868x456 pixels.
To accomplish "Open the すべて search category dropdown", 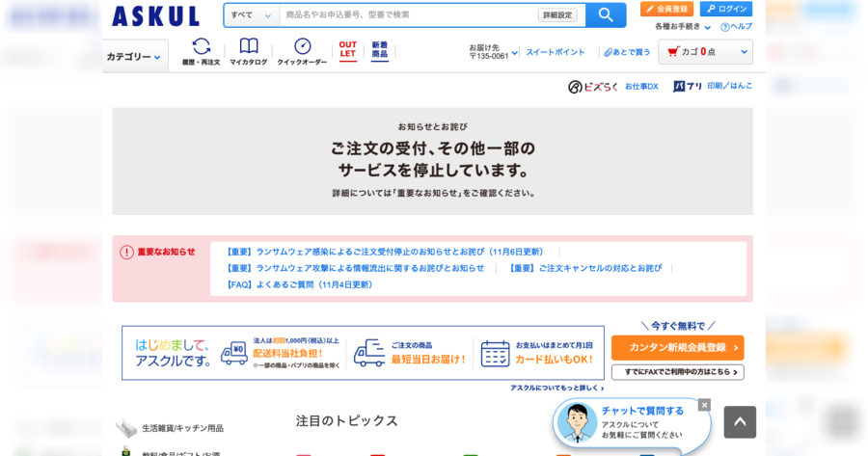I will pos(252,15).
